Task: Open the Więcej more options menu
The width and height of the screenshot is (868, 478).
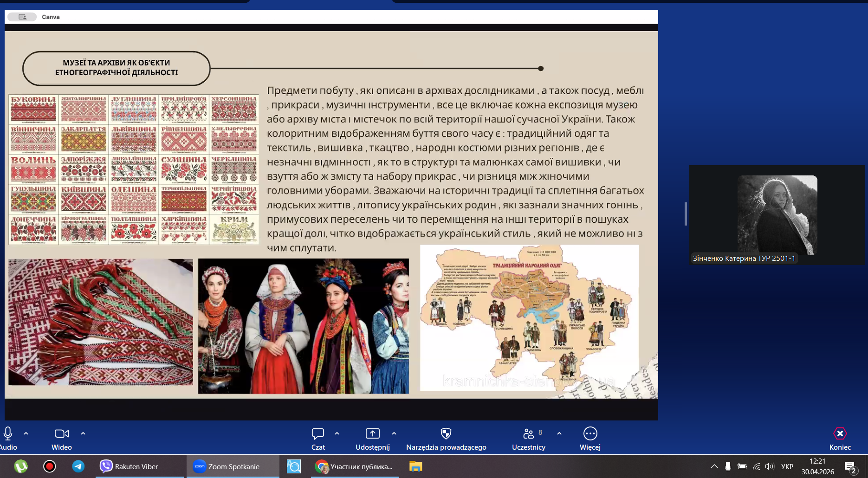Action: [590, 433]
